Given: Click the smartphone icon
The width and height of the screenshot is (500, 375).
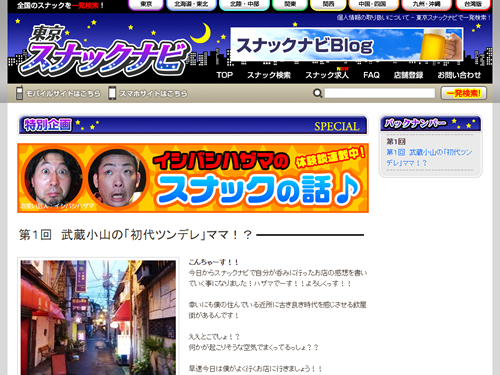Looking at the screenshot, I should point(112,93).
